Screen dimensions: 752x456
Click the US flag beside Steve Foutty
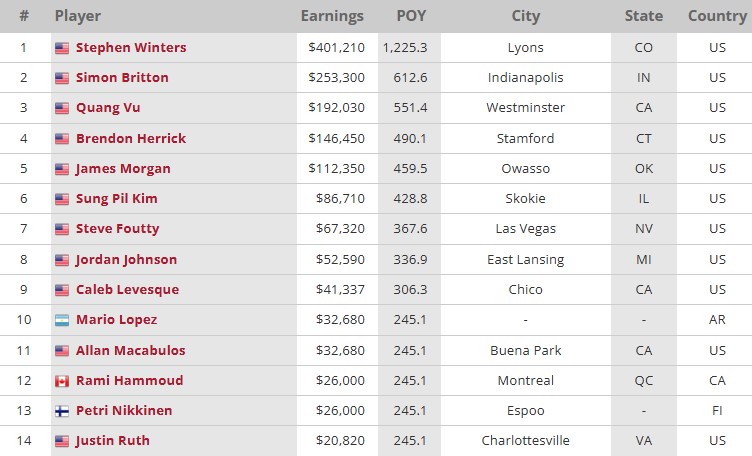pyautogui.click(x=62, y=229)
